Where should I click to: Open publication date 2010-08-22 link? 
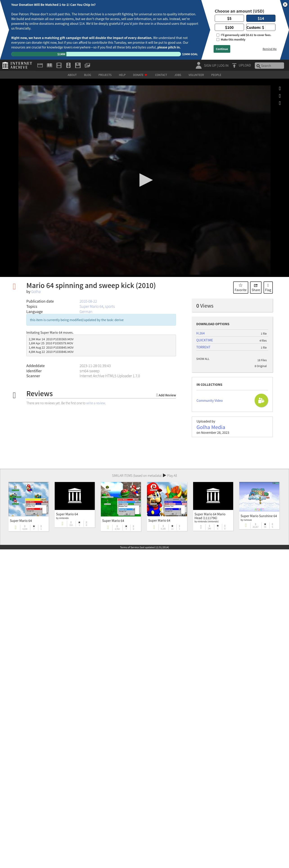[88, 301]
